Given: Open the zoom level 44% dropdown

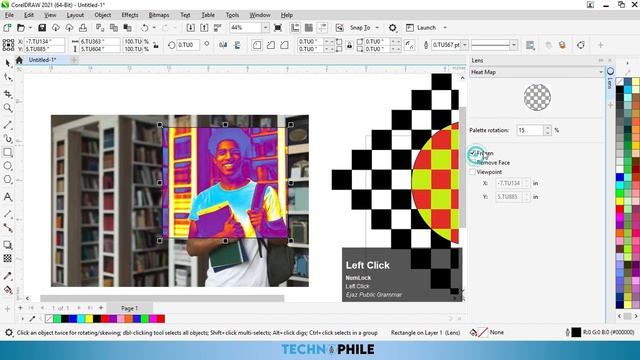Looking at the screenshot, I should 265,28.
